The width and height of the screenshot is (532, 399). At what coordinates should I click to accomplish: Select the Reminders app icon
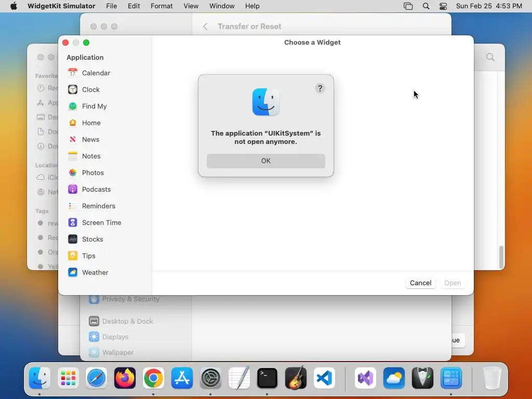[73, 206]
